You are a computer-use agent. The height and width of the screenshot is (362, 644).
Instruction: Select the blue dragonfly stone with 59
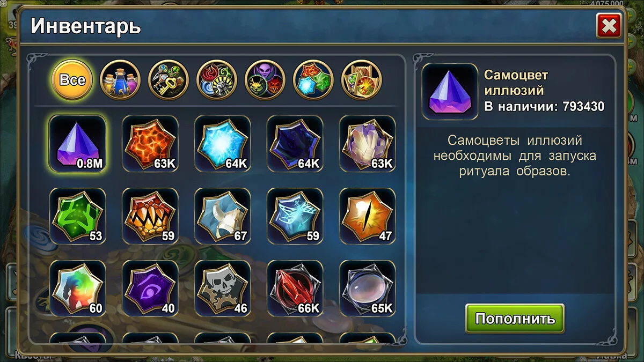coord(295,216)
